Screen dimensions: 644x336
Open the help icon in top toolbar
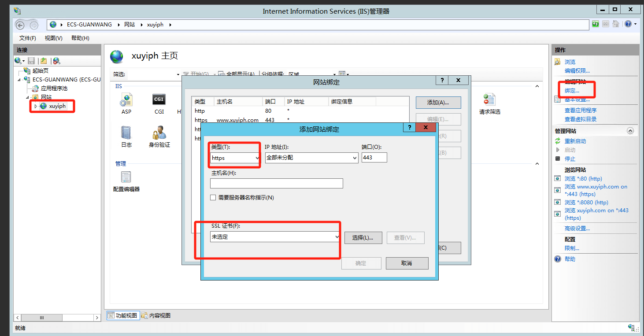tap(628, 24)
